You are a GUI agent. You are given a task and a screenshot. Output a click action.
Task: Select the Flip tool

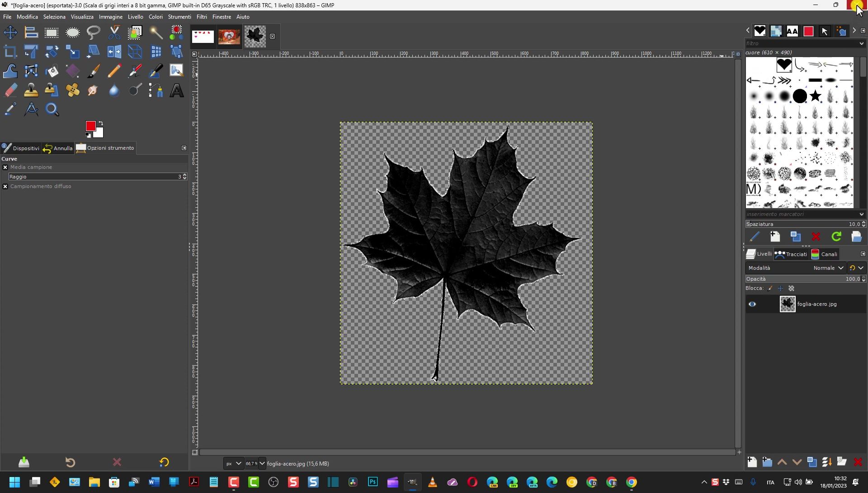(114, 52)
